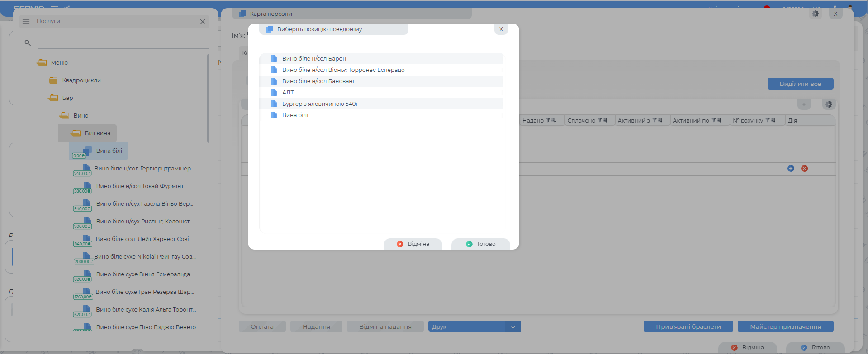Select 'Бургер з яловичиною 540г' list entry

tap(320, 104)
